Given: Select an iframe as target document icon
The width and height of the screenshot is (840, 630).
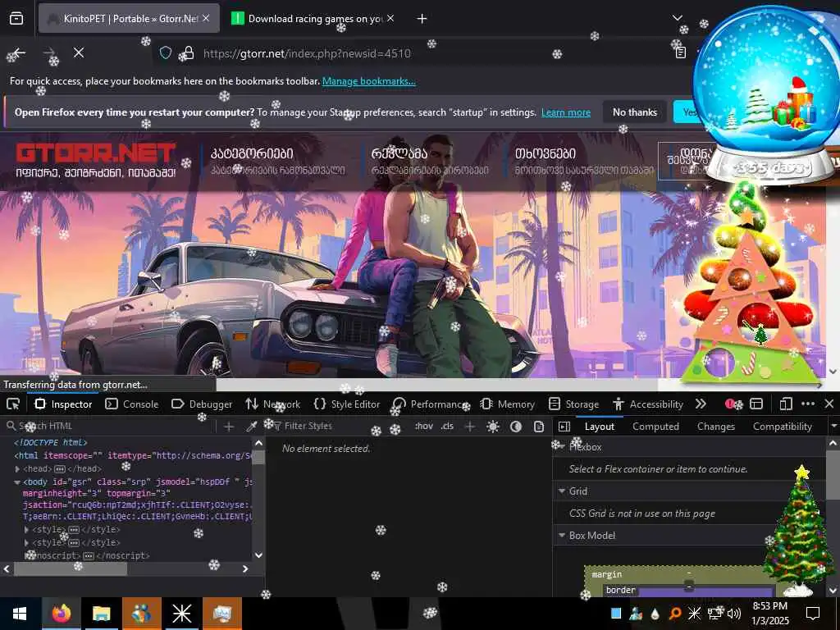Looking at the screenshot, I should point(756,404).
